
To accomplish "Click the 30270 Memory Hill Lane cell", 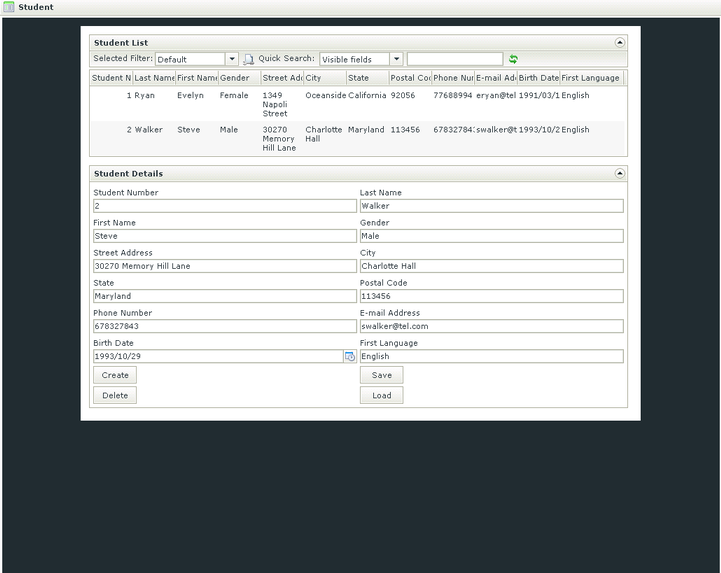I will point(279,138).
